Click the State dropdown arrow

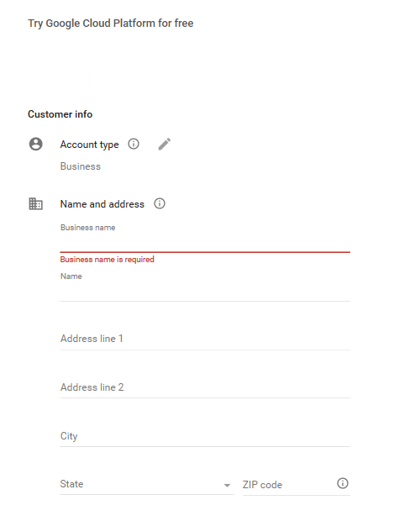tap(227, 486)
